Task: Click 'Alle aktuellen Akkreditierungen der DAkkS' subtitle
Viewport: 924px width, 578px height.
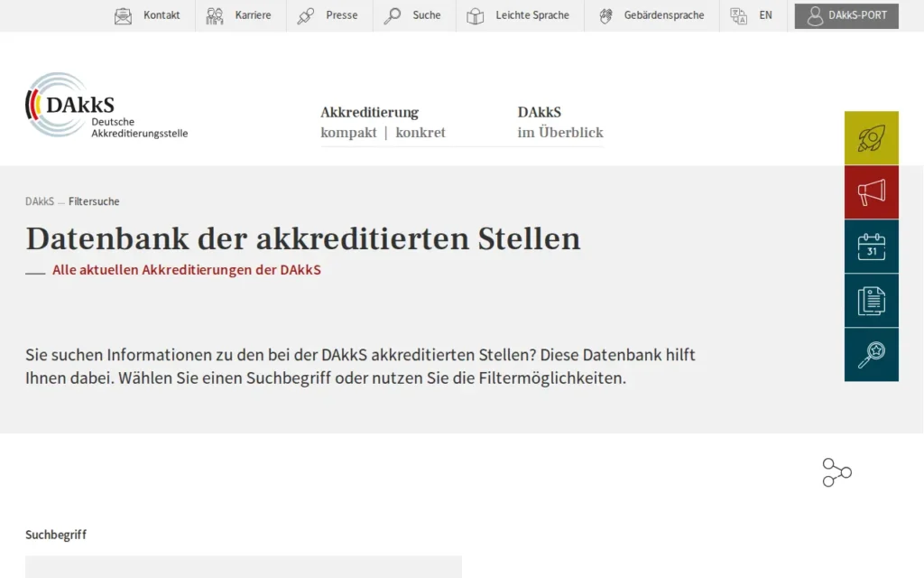Action: point(187,269)
